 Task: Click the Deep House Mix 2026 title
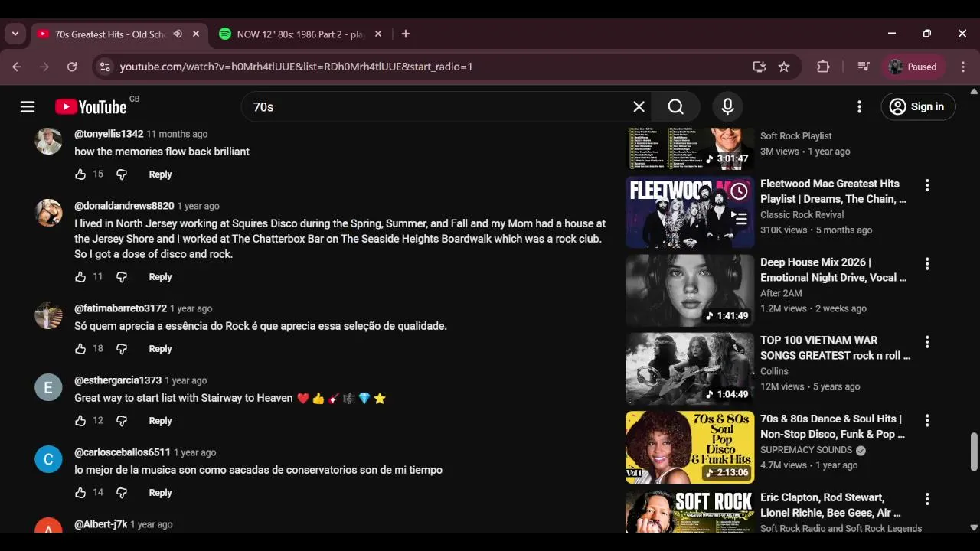click(x=833, y=270)
